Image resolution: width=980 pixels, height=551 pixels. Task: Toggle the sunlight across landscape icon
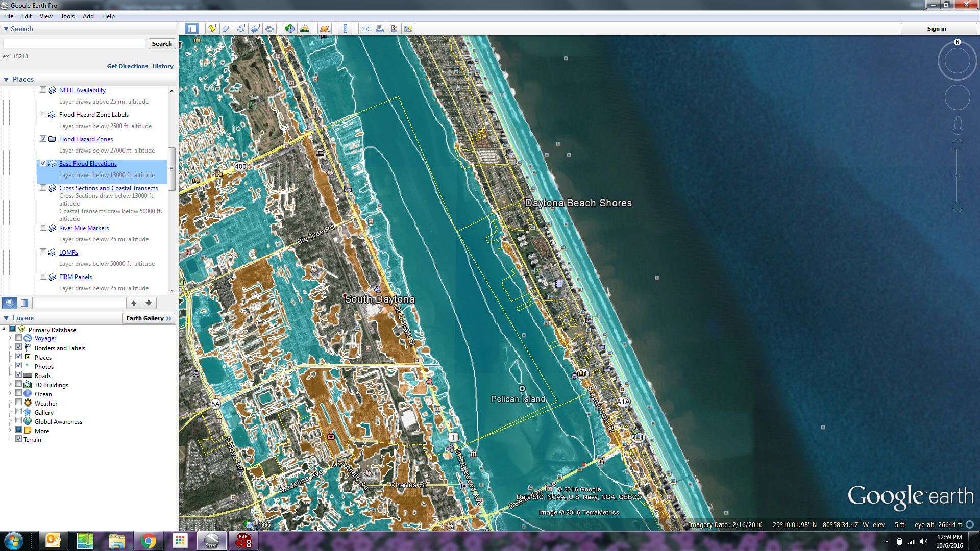click(x=304, y=29)
